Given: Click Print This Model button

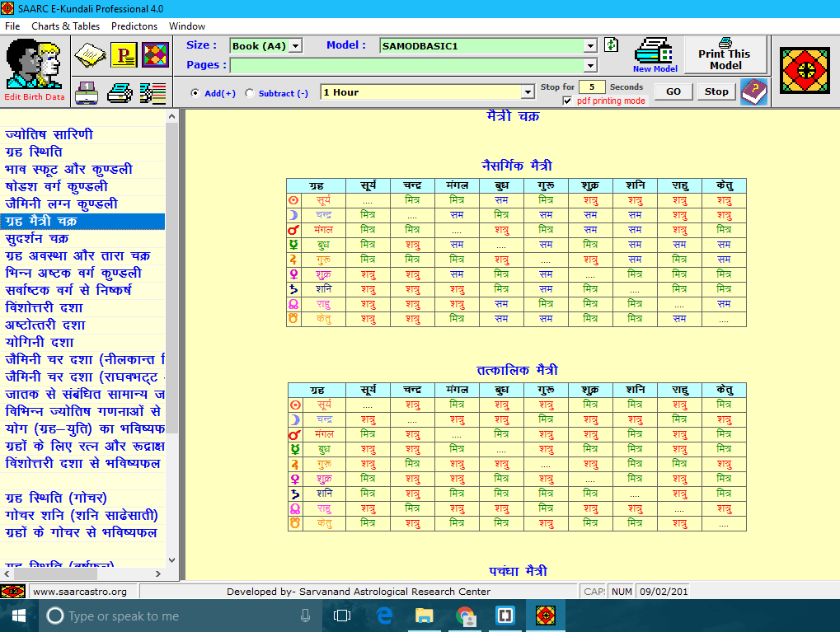Looking at the screenshot, I should (x=725, y=55).
